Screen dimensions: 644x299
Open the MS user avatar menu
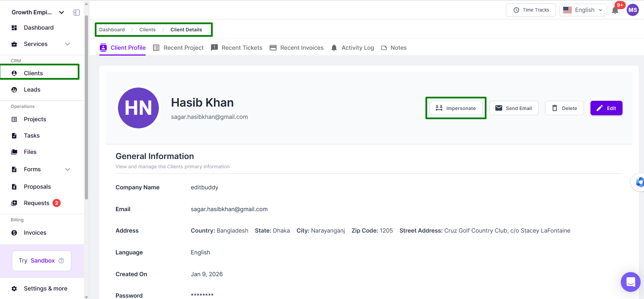pyautogui.click(x=633, y=10)
